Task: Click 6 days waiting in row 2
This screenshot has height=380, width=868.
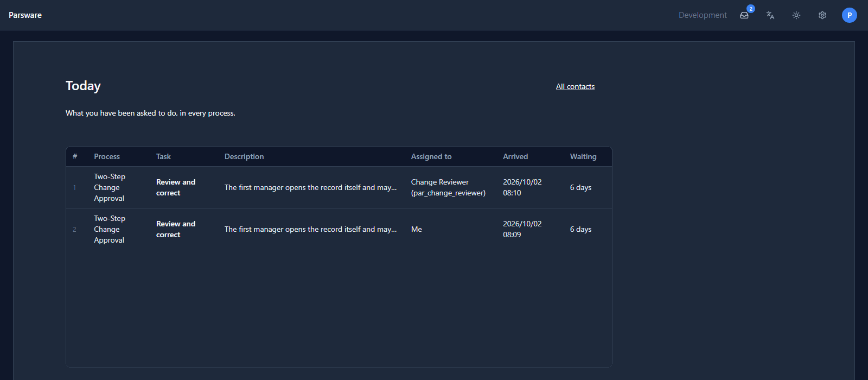Action: [x=580, y=229]
